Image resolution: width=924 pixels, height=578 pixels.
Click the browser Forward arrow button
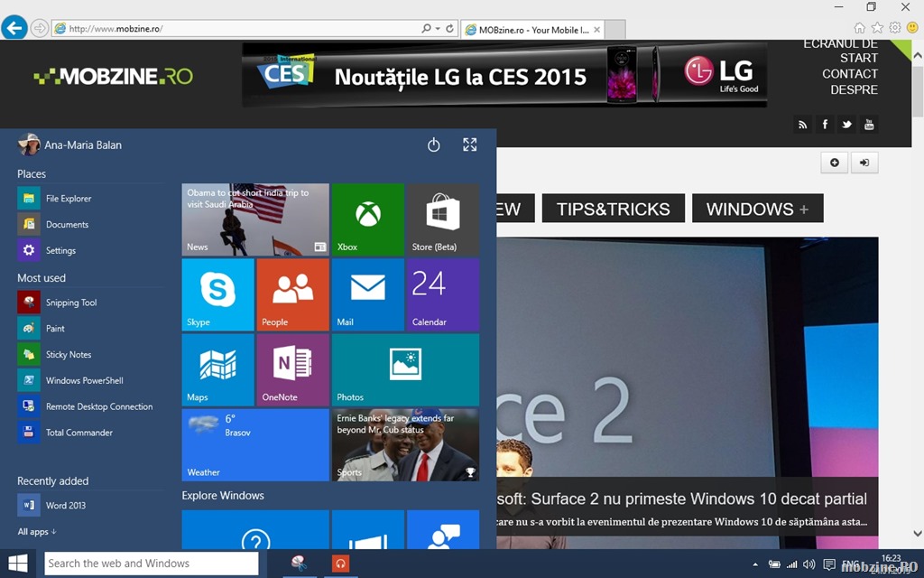pyautogui.click(x=39, y=28)
